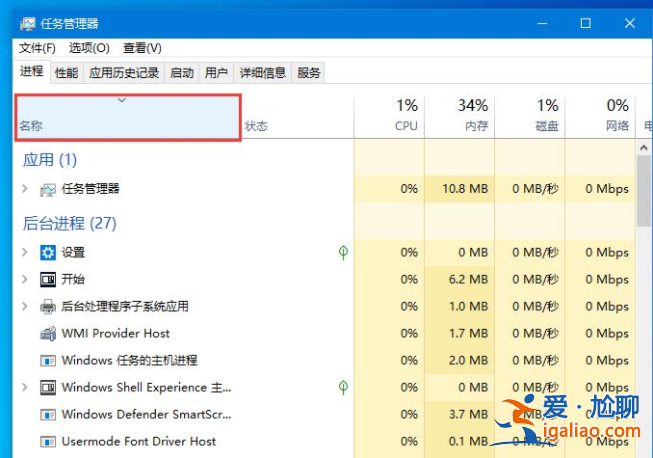Screen dimensions: 653x458
Task: Click the leaf icon for Windows Shell Experience
Action: pyautogui.click(x=343, y=388)
